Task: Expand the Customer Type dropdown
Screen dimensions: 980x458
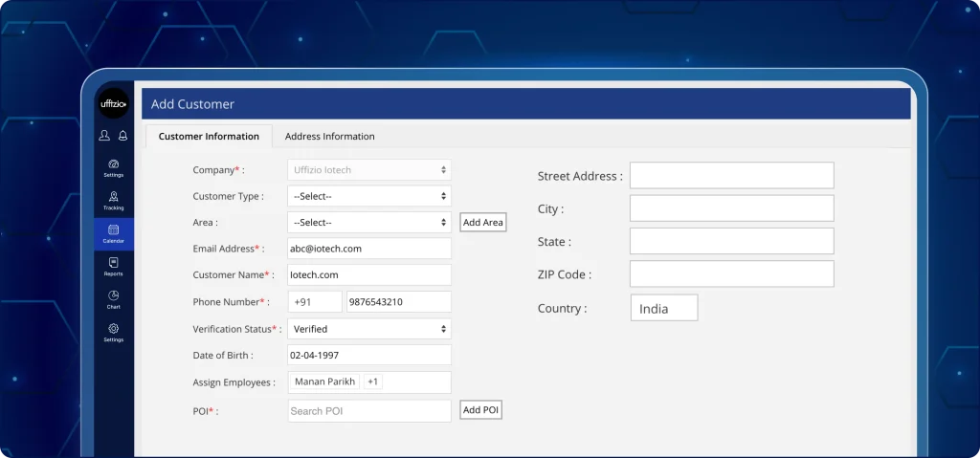Action: point(369,196)
